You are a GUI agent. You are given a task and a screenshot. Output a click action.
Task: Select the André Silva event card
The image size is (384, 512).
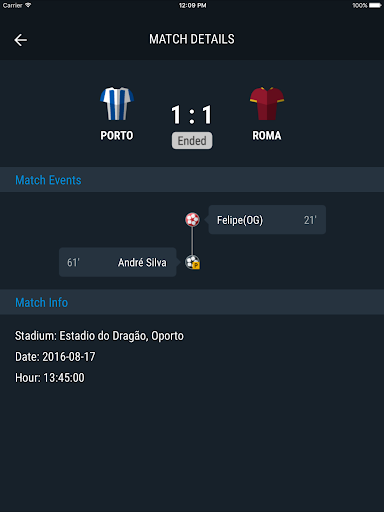(118, 262)
